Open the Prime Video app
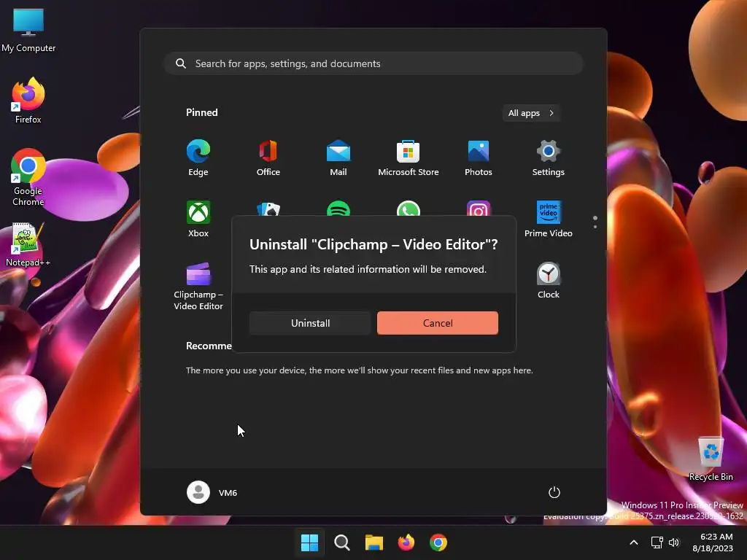 tap(549, 219)
